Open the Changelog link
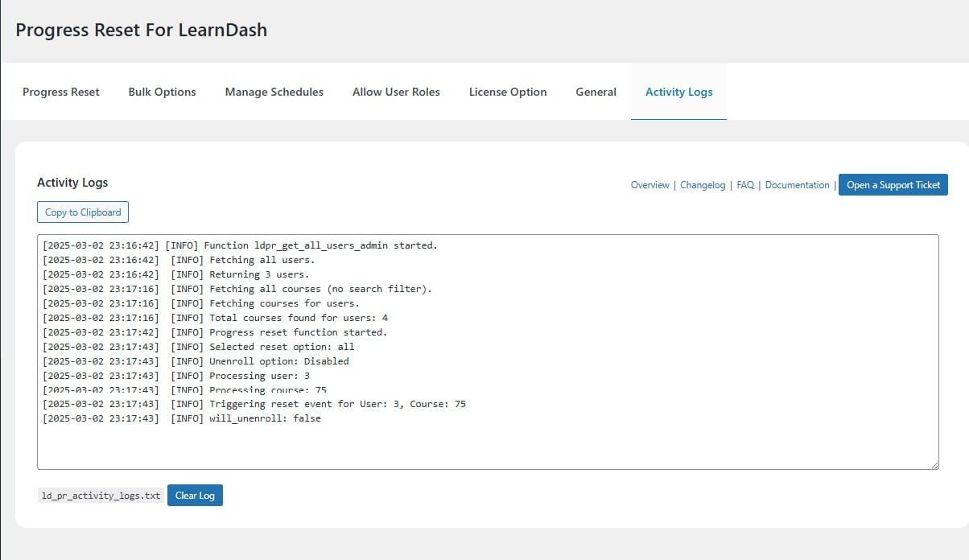The width and height of the screenshot is (969, 560). [703, 185]
